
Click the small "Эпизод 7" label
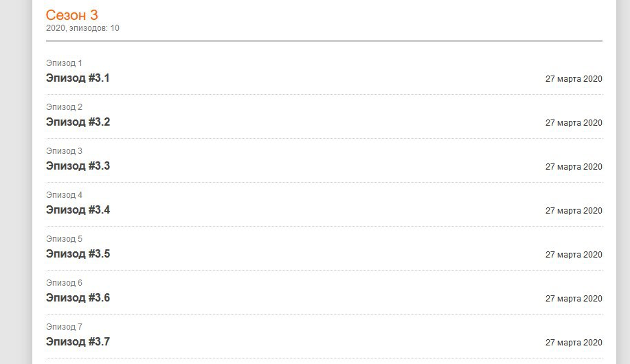pyautogui.click(x=64, y=327)
